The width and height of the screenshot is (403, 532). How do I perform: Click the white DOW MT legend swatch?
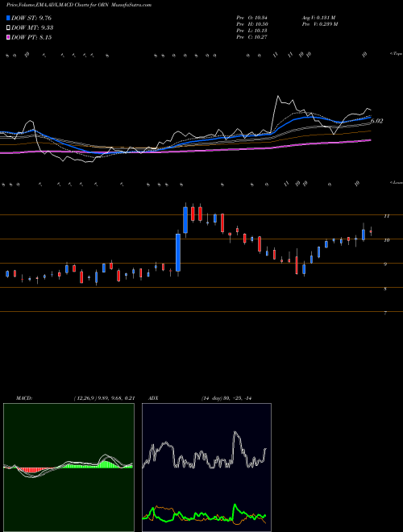pos(9,28)
